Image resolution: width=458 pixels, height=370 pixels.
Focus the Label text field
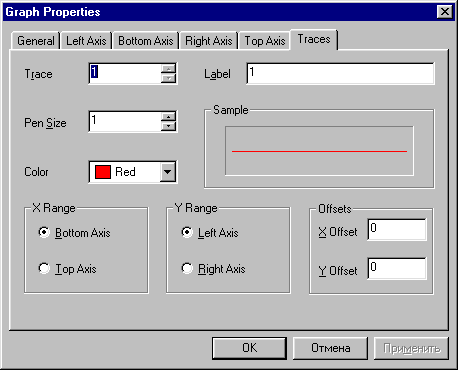(x=341, y=73)
